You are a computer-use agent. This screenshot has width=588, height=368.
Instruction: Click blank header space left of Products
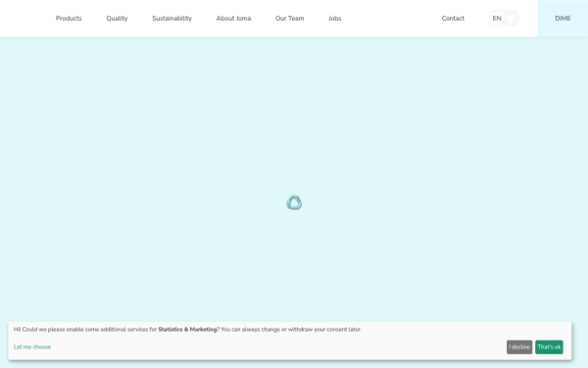tap(26, 19)
